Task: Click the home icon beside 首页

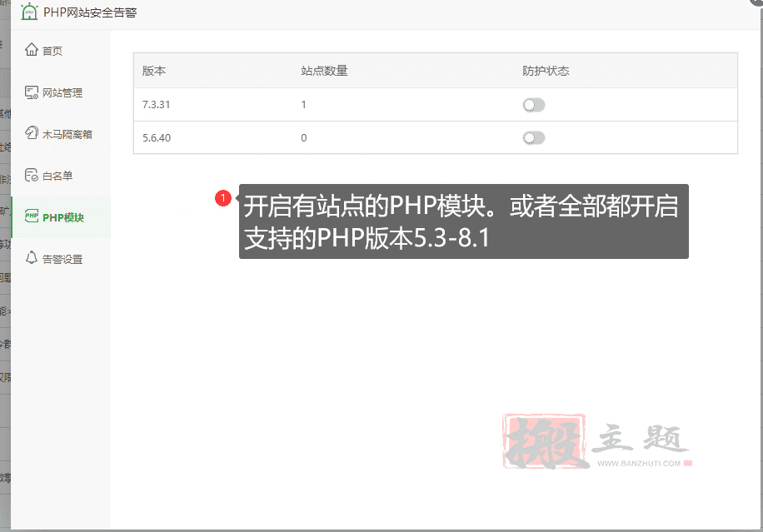Action: 32,50
